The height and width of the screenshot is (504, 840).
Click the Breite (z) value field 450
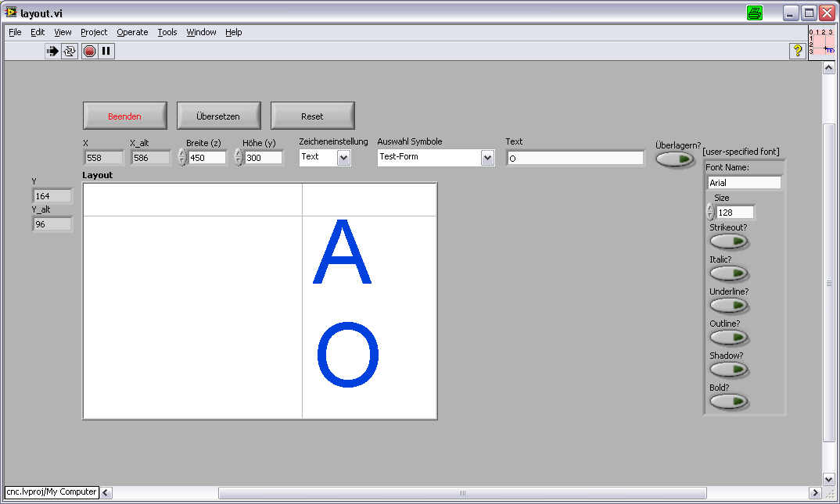tap(206, 158)
